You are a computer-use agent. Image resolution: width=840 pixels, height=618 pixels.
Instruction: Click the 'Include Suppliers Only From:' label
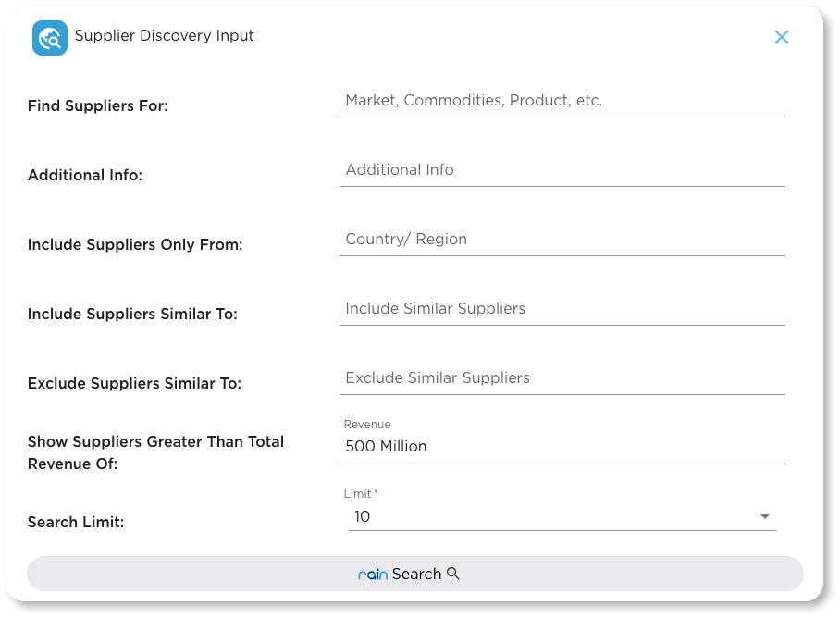point(135,245)
